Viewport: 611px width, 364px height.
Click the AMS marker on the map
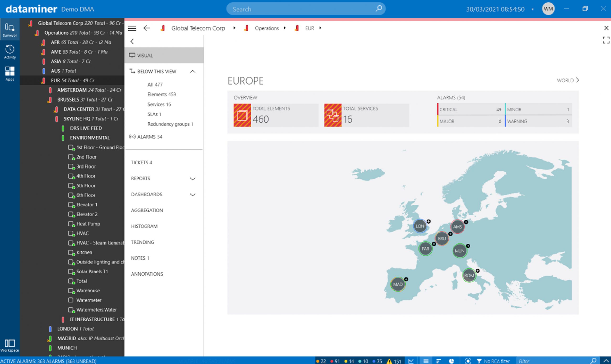tap(457, 227)
